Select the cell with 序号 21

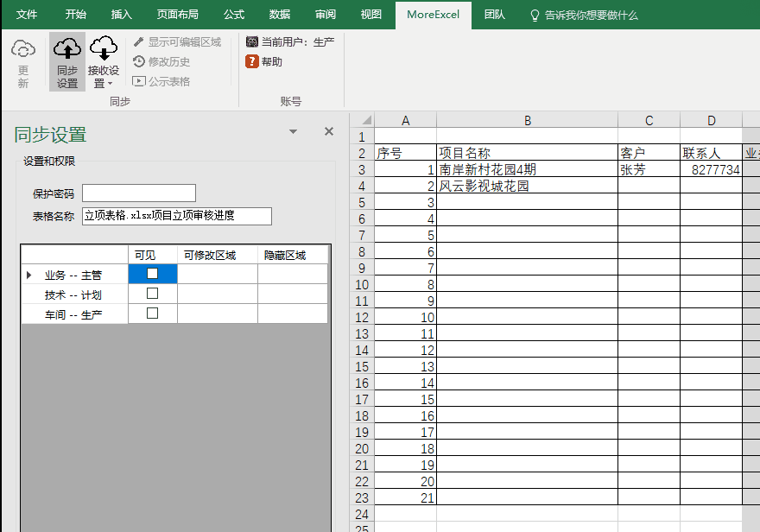405,497
